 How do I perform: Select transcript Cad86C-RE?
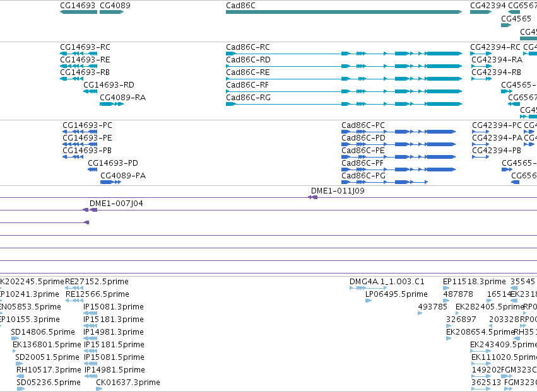pyautogui.click(x=248, y=72)
